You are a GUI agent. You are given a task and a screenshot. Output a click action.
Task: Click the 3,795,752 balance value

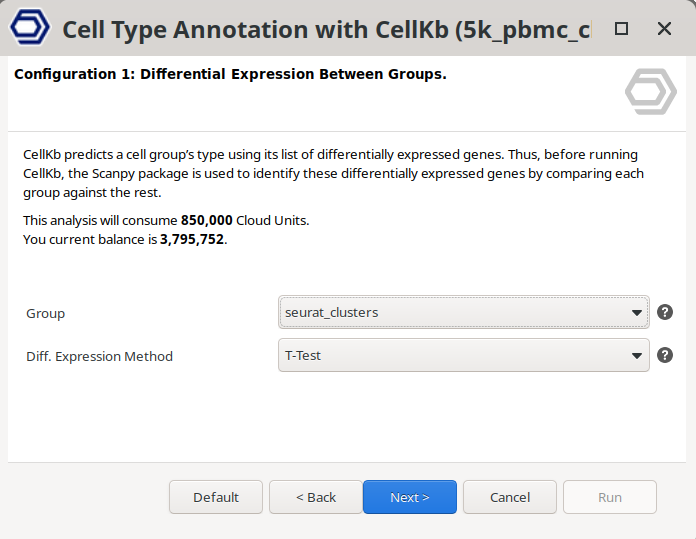pos(192,239)
